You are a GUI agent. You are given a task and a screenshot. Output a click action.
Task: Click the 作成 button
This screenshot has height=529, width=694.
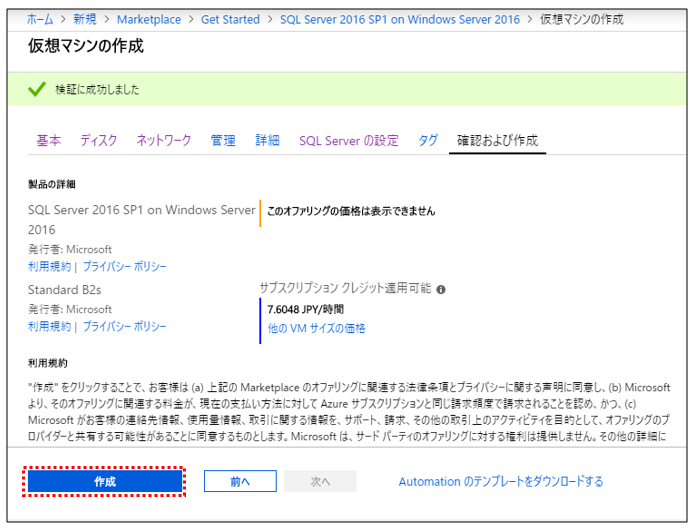[105, 481]
